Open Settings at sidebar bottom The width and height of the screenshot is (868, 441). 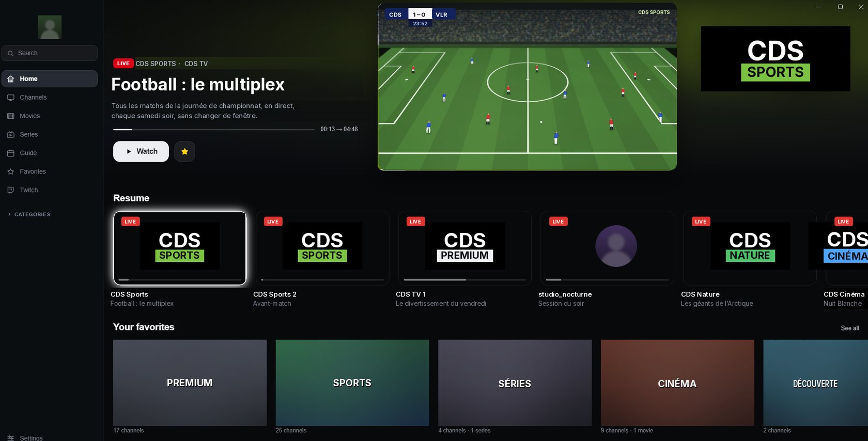(50, 437)
